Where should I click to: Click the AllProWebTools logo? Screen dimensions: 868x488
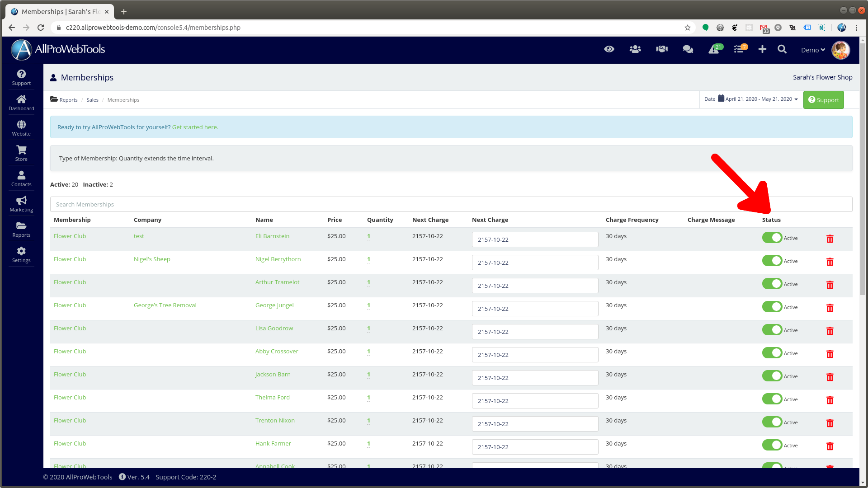tap(58, 49)
